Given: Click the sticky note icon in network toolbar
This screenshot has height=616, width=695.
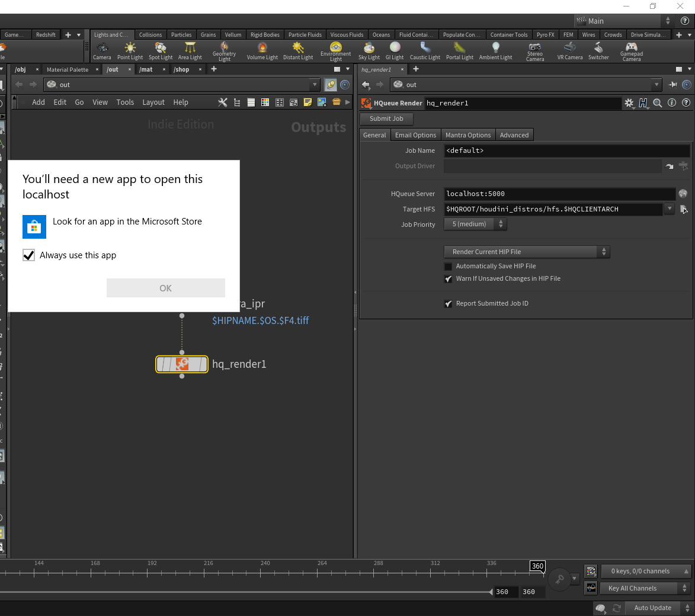Looking at the screenshot, I should [307, 102].
